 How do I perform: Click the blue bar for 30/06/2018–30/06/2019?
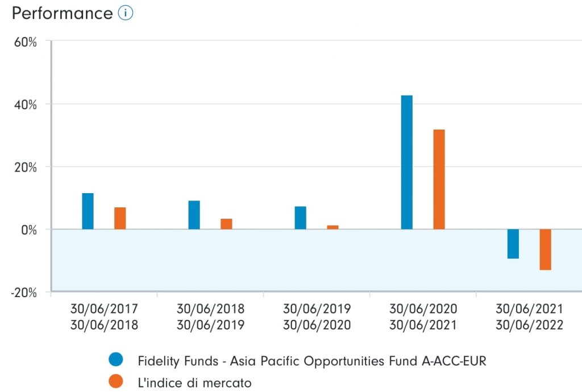click(x=194, y=215)
